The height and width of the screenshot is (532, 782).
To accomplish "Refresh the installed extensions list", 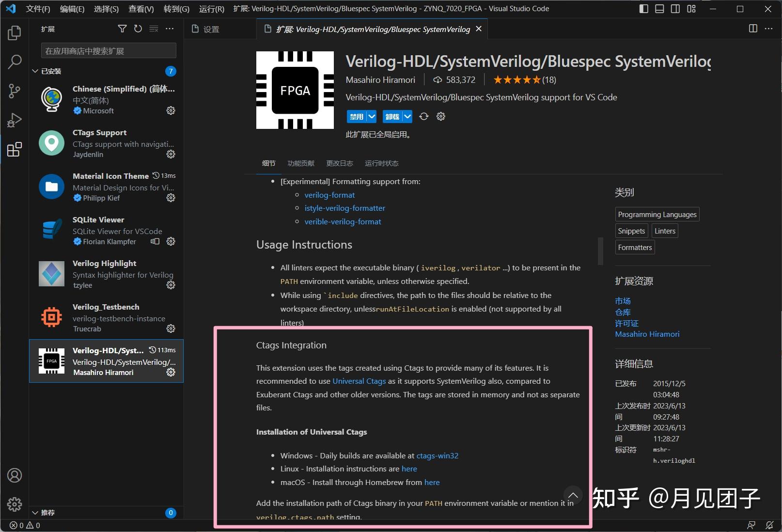I will 138,29.
